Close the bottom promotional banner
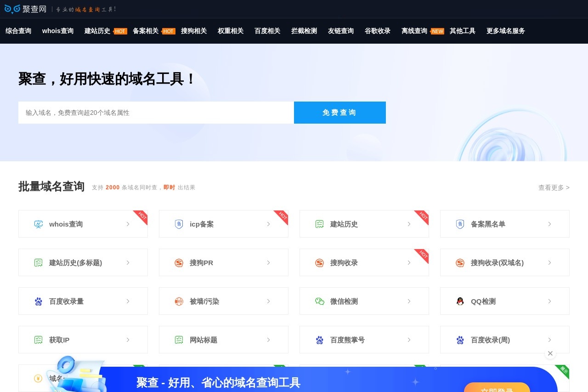The width and height of the screenshot is (588, 392). coord(550,353)
